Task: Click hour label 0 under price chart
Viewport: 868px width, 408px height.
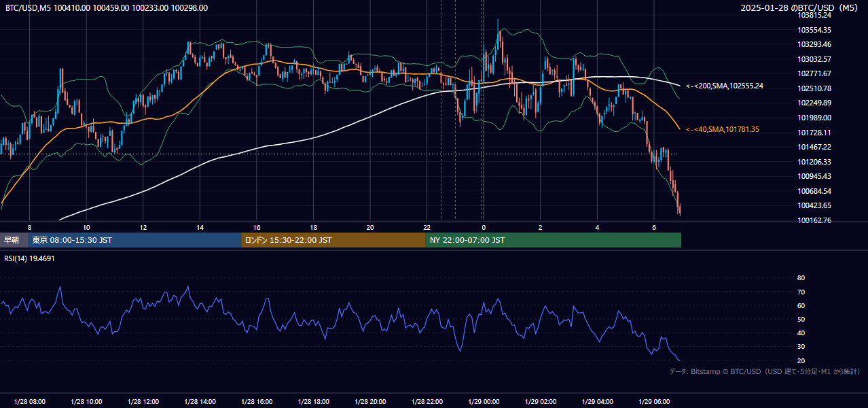Action: (484, 227)
